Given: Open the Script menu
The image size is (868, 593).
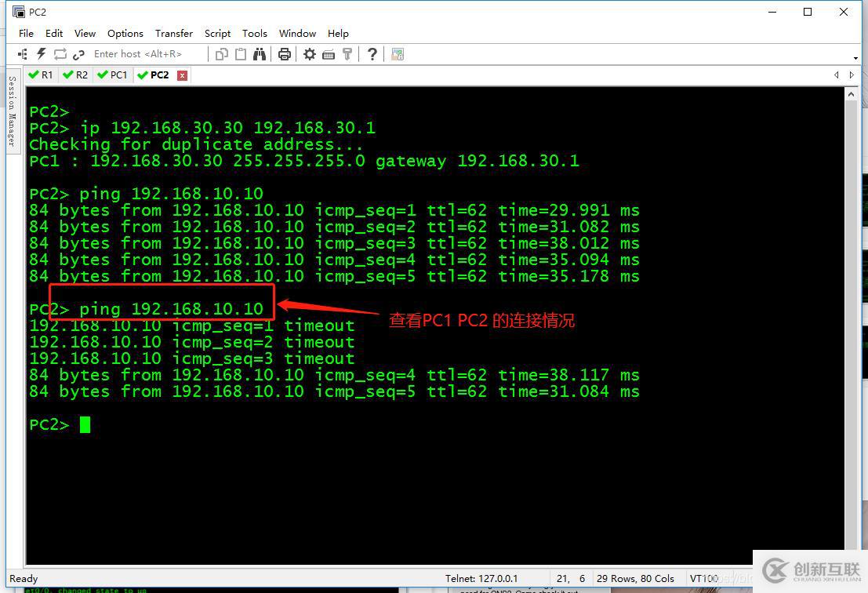Looking at the screenshot, I should 217,34.
